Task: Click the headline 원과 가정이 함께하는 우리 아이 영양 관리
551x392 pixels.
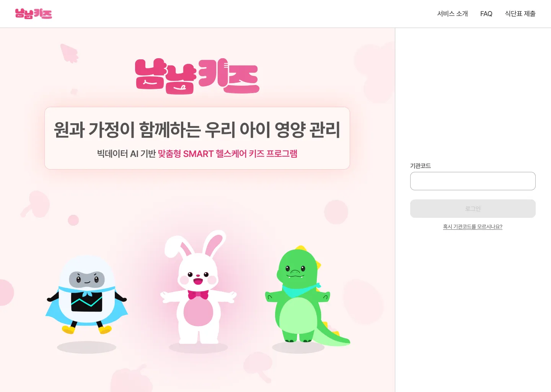Action: 197,129
